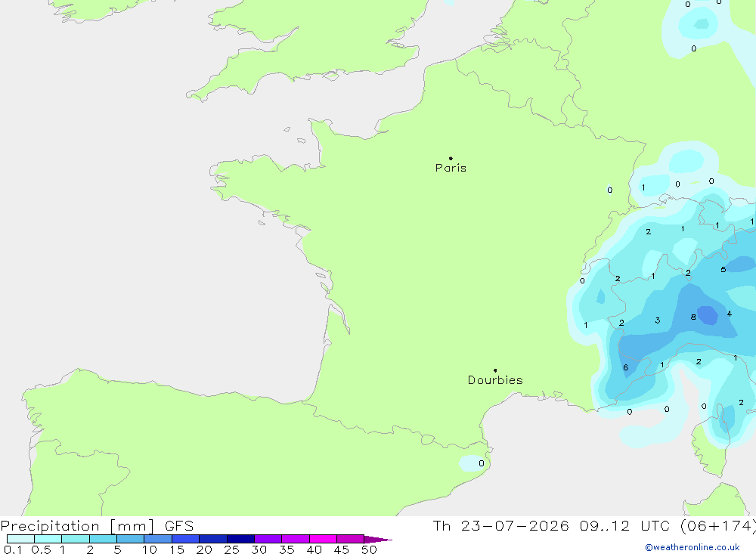
Task: Click the precipitation value 8 on the map
Action: (x=693, y=317)
